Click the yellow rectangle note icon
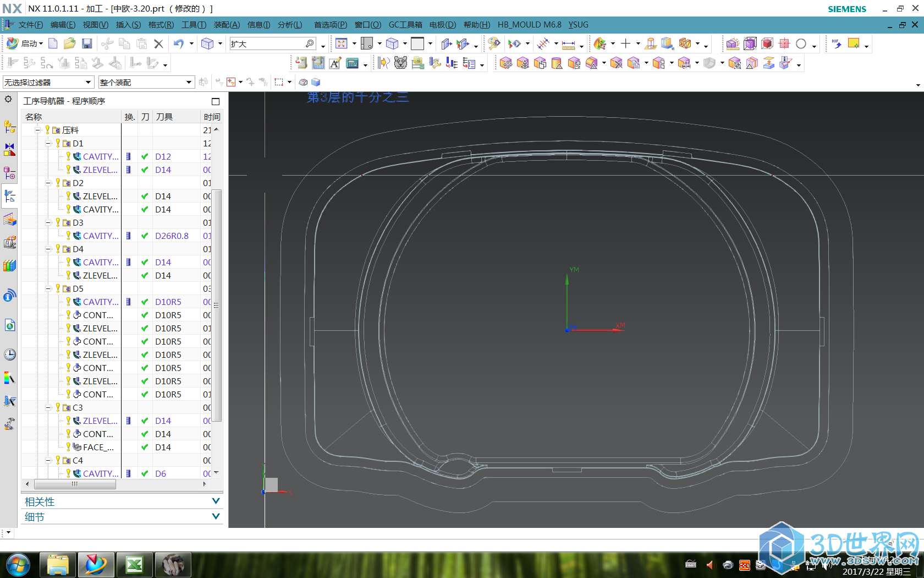924x578 pixels. coord(854,43)
